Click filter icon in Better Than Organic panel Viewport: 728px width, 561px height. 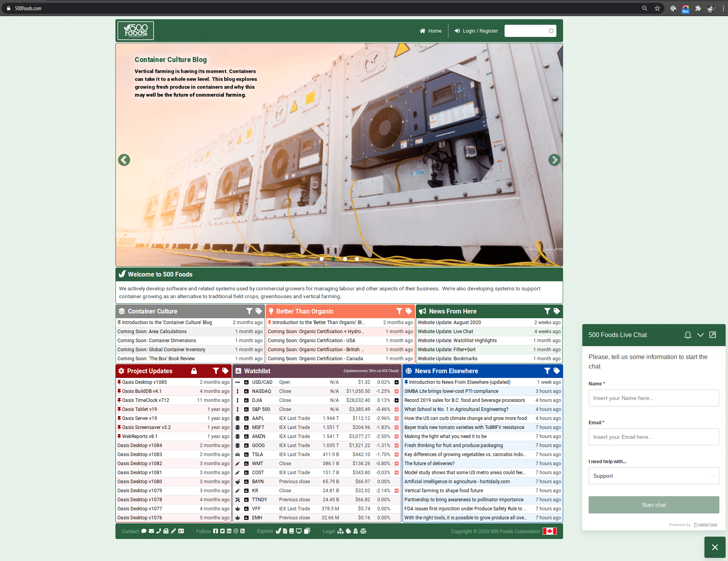coord(399,311)
